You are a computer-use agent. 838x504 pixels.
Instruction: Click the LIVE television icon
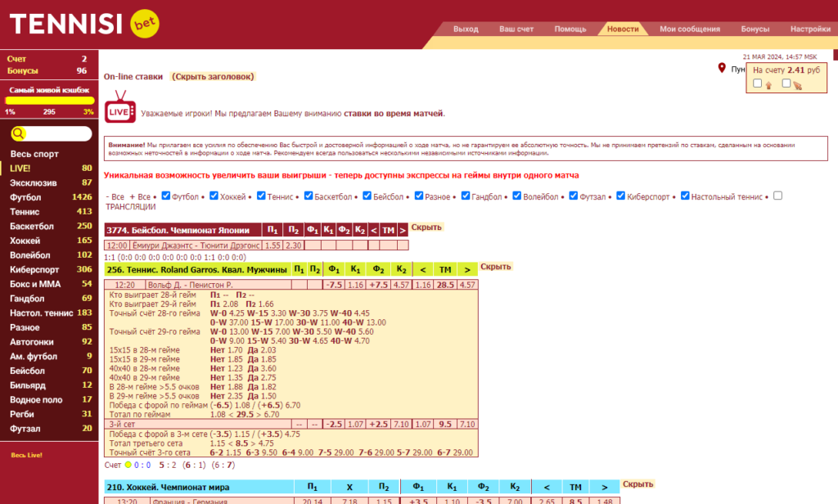pyautogui.click(x=120, y=107)
